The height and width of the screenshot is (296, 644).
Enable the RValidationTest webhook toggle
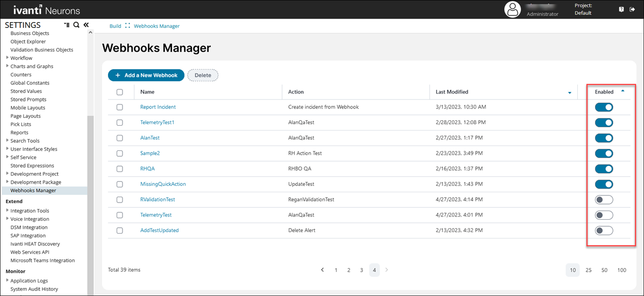[x=604, y=200]
